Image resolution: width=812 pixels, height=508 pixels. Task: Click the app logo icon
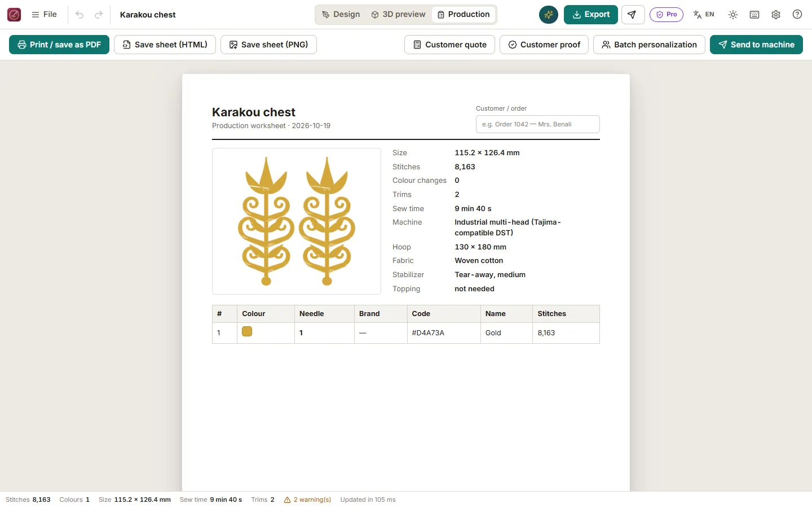pos(14,15)
